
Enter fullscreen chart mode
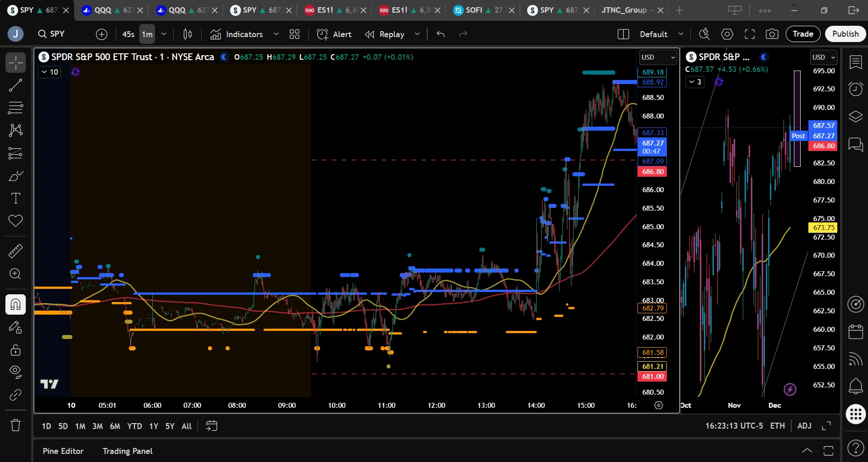pos(750,34)
